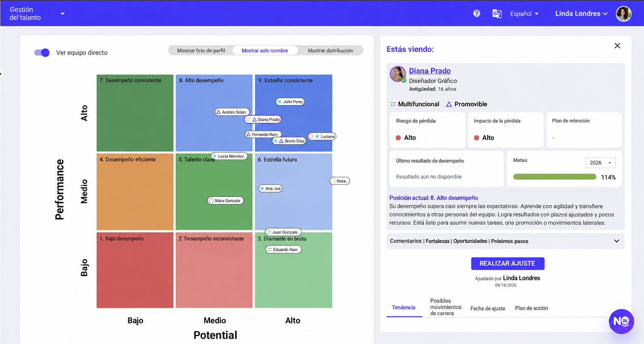The image size is (644, 344).
Task: Click the Promovible triangle icon
Action: [449, 104]
